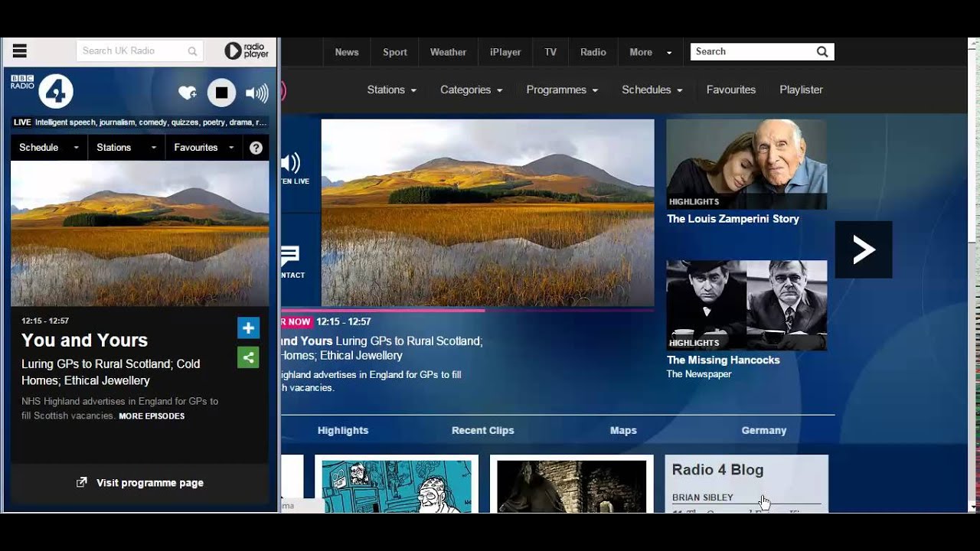Expand the Stations dropdown in Radioplayer
This screenshot has height=551, width=980.
[127, 148]
